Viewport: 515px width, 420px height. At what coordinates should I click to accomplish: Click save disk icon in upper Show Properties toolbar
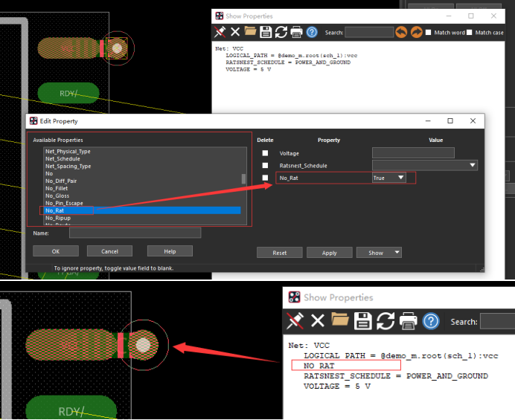(266, 32)
